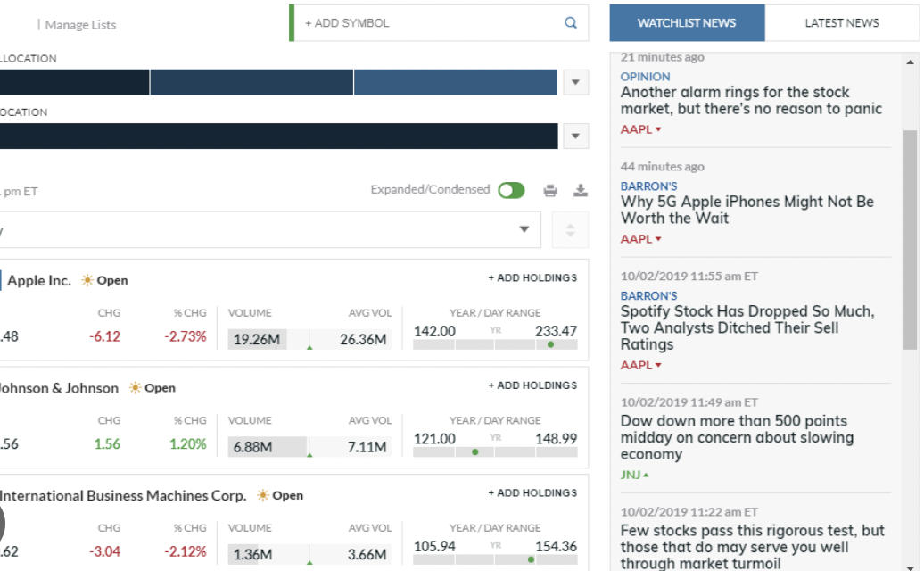
Task: Click ADD HOLDINGS for Apple Inc.
Action: (x=532, y=277)
